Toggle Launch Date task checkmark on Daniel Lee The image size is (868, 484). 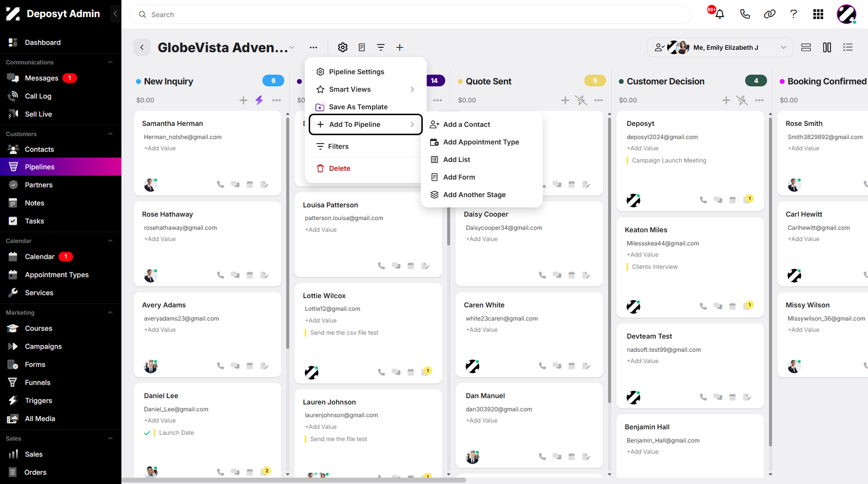147,433
